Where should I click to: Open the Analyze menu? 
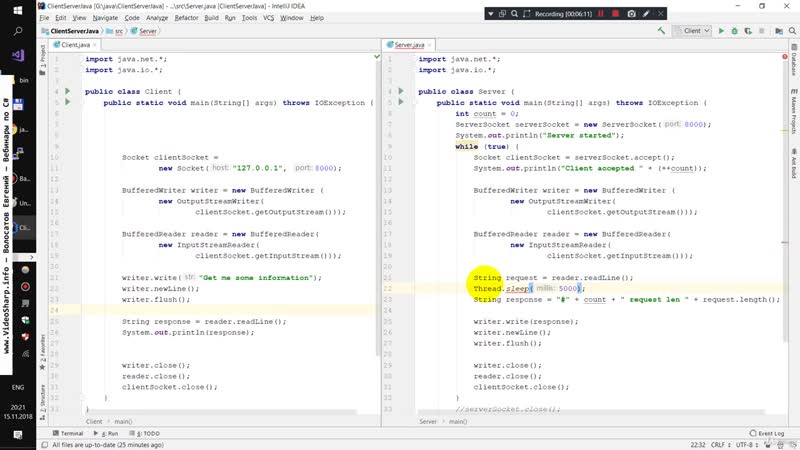pyautogui.click(x=157, y=18)
